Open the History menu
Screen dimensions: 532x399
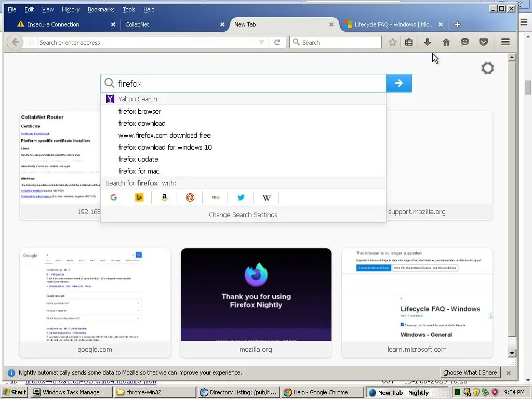click(71, 9)
